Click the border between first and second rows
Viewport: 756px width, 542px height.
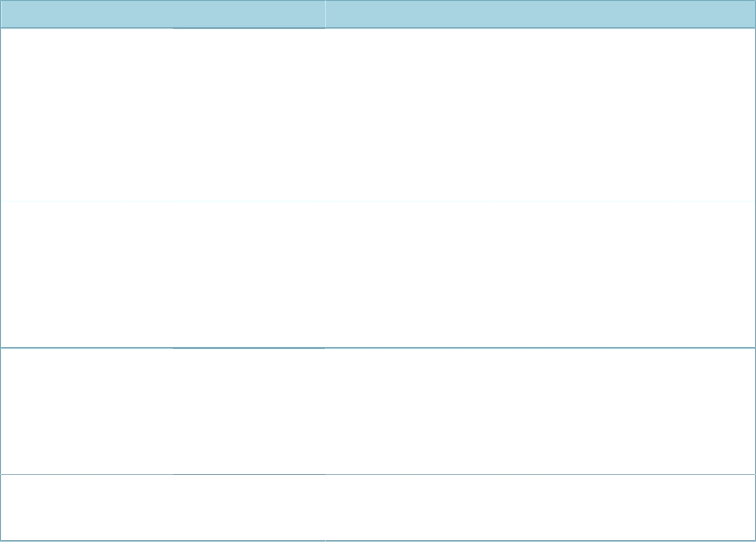tap(378, 202)
